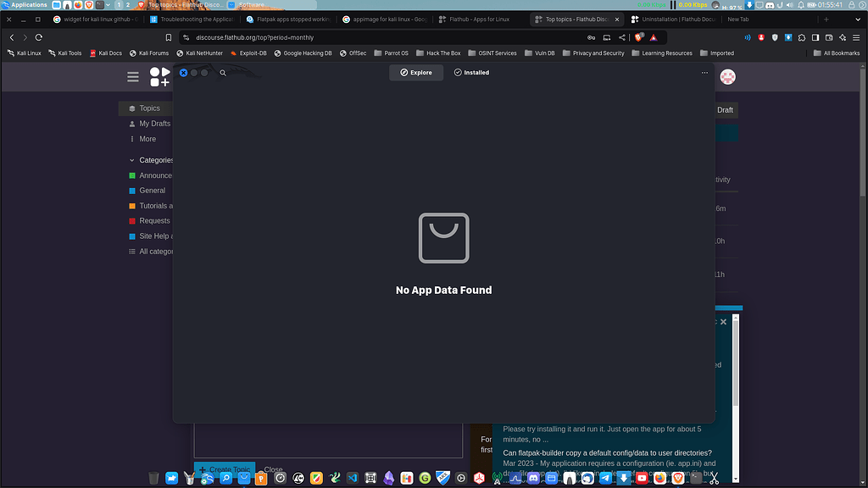Screen dimensions: 868x488
Task: Open the Kali Tools bookmark
Action: coord(65,53)
